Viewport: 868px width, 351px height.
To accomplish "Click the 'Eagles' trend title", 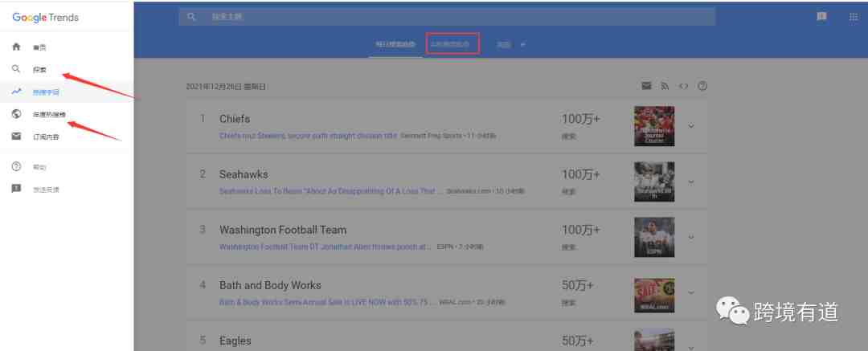I will coord(235,341).
